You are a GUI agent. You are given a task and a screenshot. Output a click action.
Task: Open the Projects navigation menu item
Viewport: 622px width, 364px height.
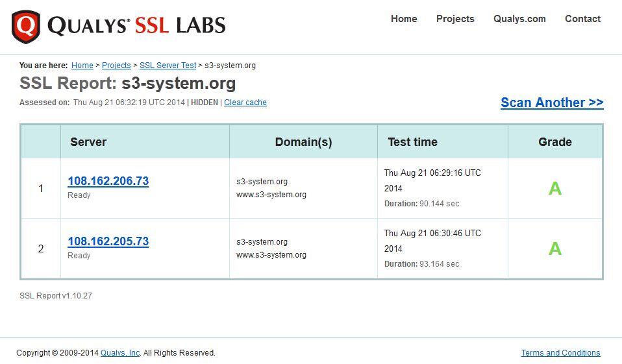[x=455, y=19]
